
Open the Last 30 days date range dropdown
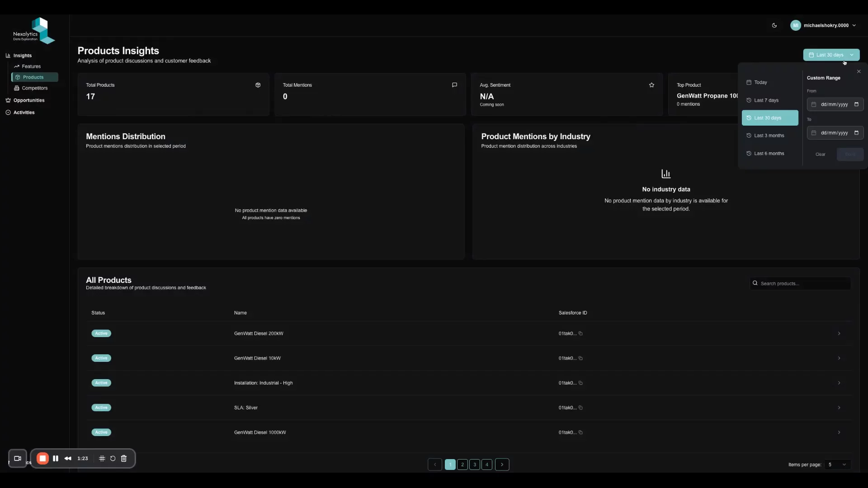click(831, 55)
